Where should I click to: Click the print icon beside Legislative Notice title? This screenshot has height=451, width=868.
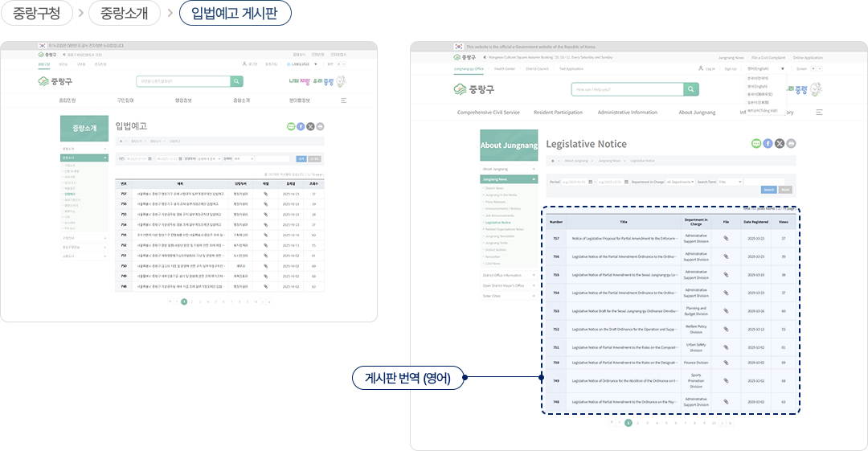pos(791,143)
